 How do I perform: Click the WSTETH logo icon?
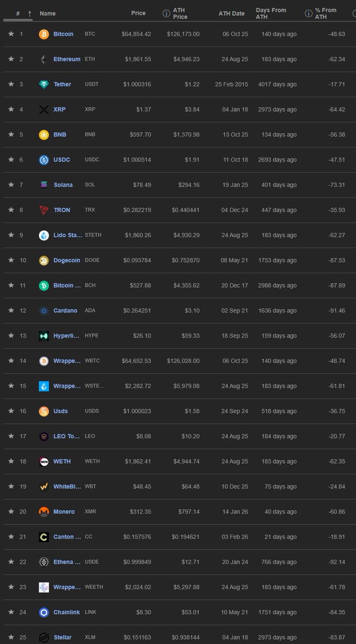click(44, 386)
